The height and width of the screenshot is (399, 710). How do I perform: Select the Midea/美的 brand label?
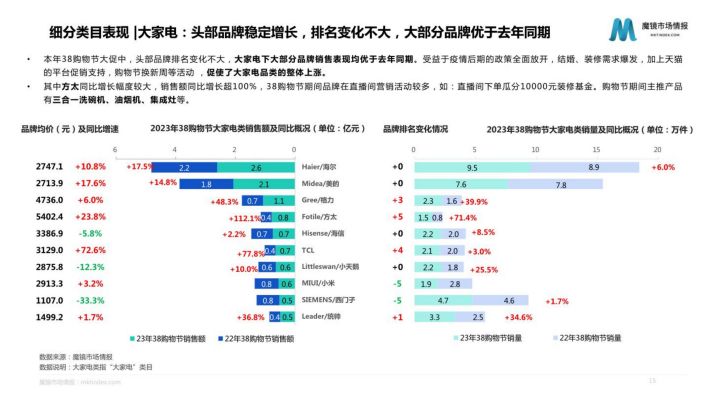pyautogui.click(x=320, y=183)
